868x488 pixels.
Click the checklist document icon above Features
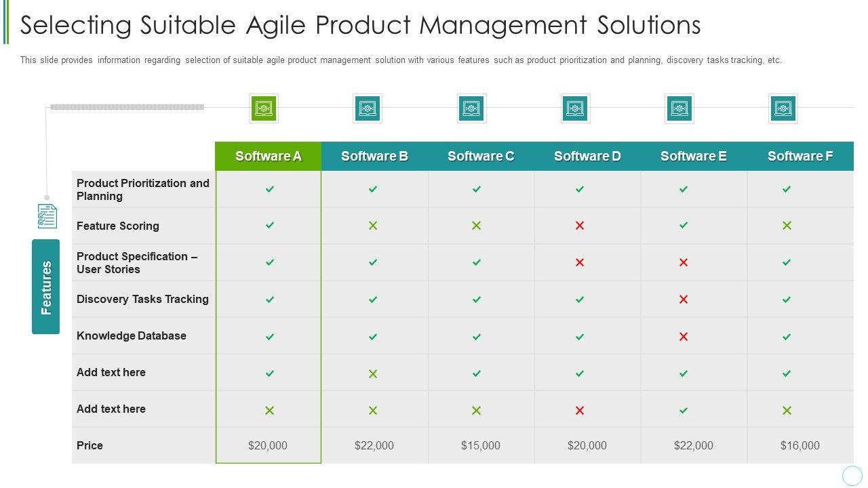pyautogui.click(x=47, y=216)
